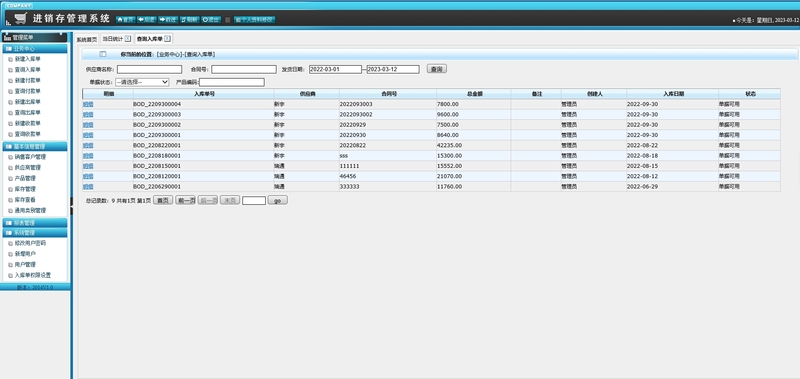Collapse the 业务中心 menu section

coord(35,48)
